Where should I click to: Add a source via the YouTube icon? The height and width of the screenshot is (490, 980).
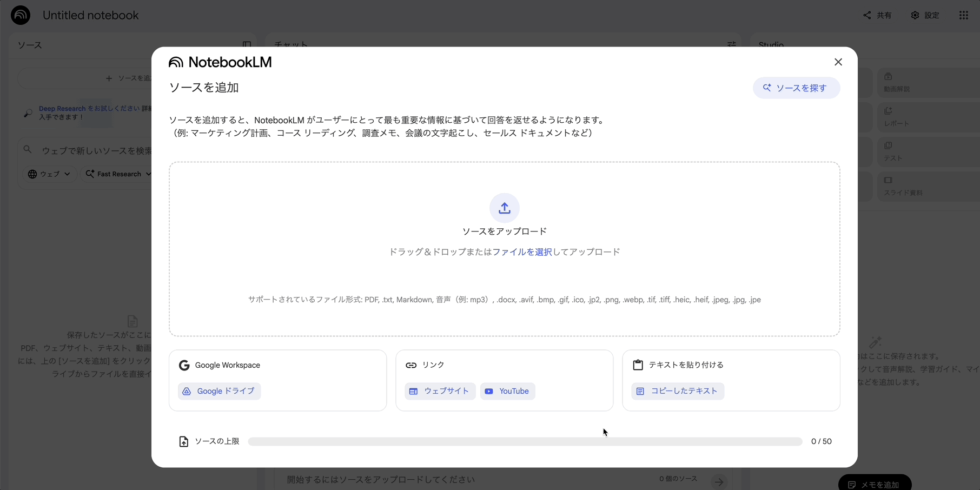(x=489, y=391)
